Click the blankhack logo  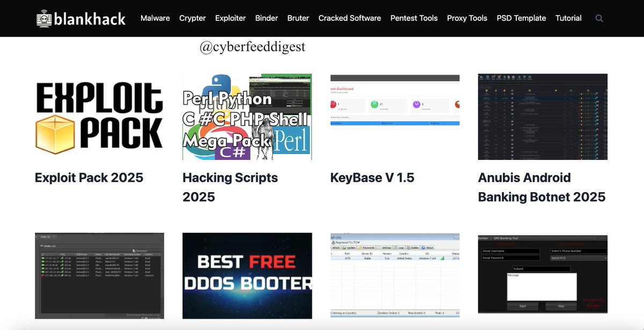(81, 18)
